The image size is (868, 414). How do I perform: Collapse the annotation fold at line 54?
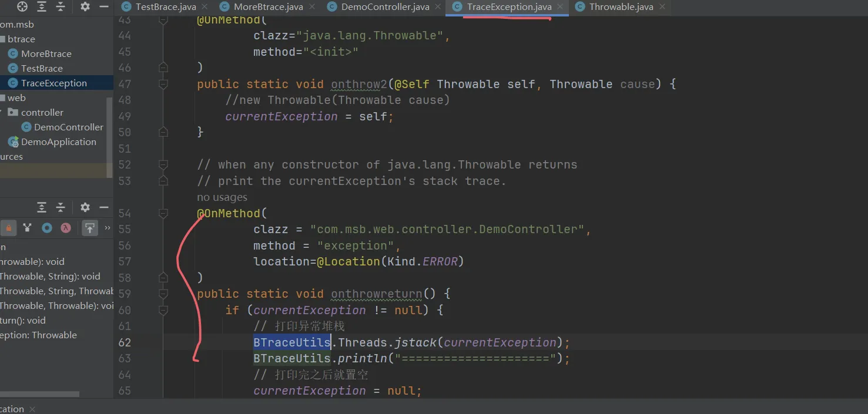tap(163, 213)
